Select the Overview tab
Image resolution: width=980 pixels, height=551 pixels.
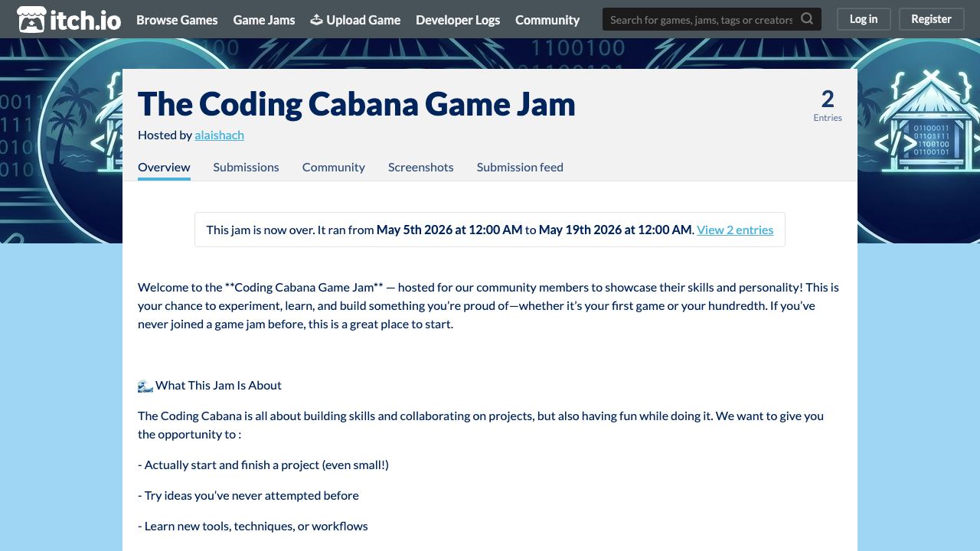point(164,167)
